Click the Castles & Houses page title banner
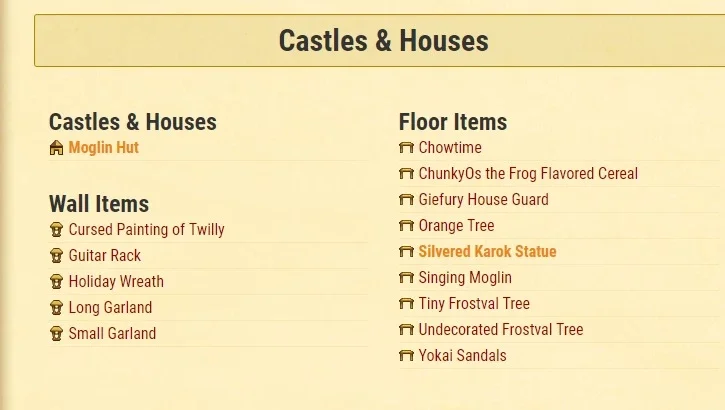 [x=380, y=41]
